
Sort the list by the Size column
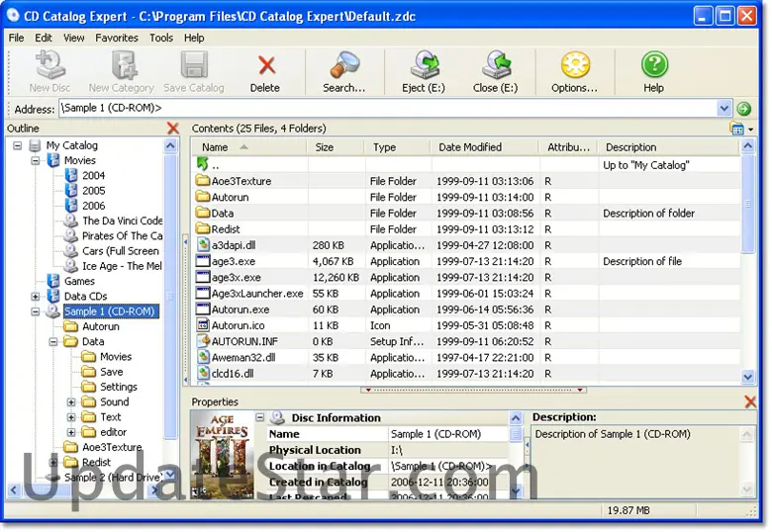[336, 147]
